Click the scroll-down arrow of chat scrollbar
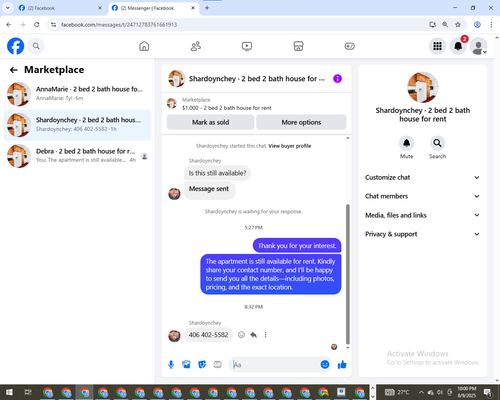 click(348, 348)
